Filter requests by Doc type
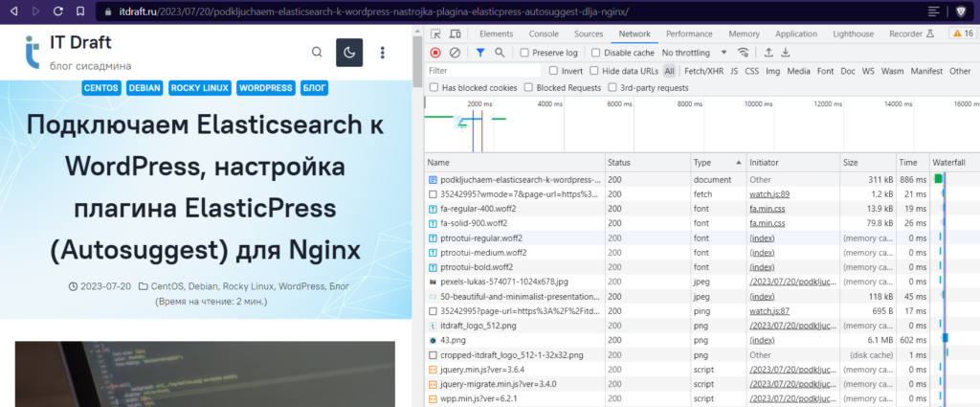980x407 pixels. [848, 71]
